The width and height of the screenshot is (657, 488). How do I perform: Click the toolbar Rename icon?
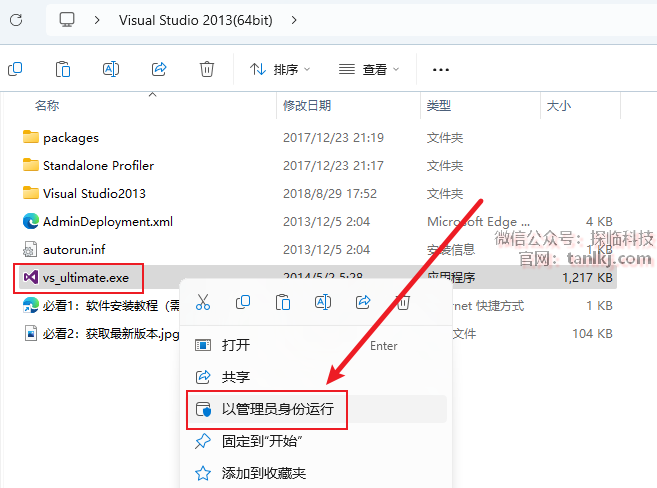point(111,69)
